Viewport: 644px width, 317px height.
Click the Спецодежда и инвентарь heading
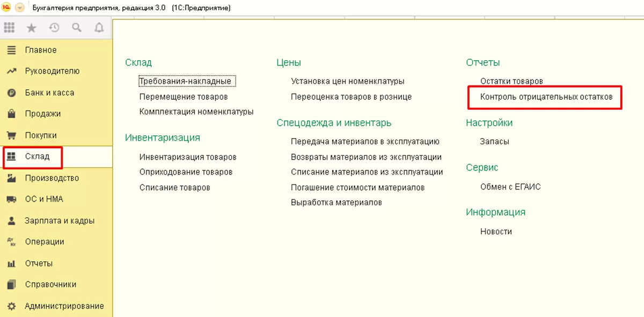click(x=334, y=123)
